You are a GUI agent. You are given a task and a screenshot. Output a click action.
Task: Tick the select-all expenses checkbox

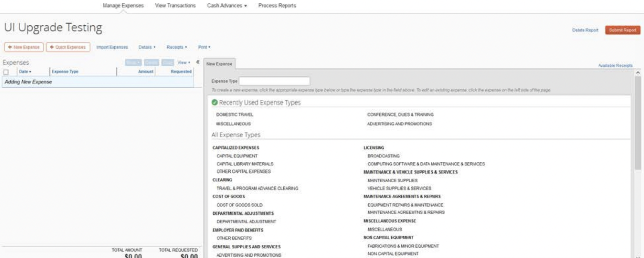tap(6, 72)
